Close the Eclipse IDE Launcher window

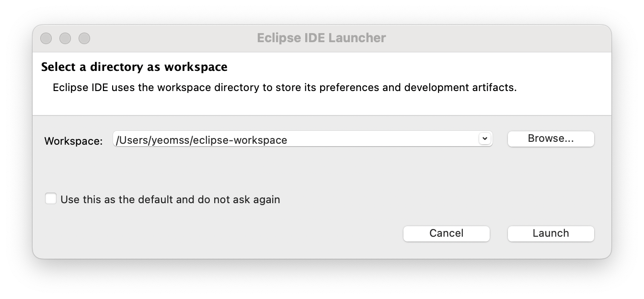point(46,38)
